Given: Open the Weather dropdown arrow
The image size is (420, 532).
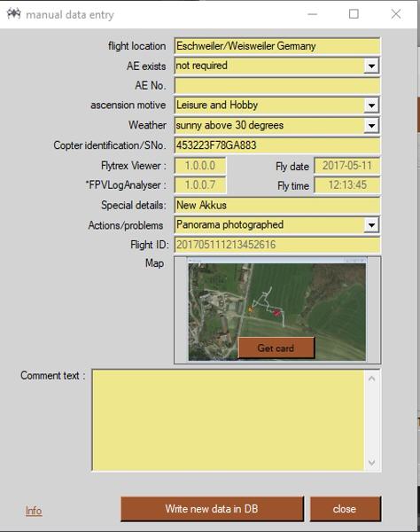Looking at the screenshot, I should tap(371, 126).
